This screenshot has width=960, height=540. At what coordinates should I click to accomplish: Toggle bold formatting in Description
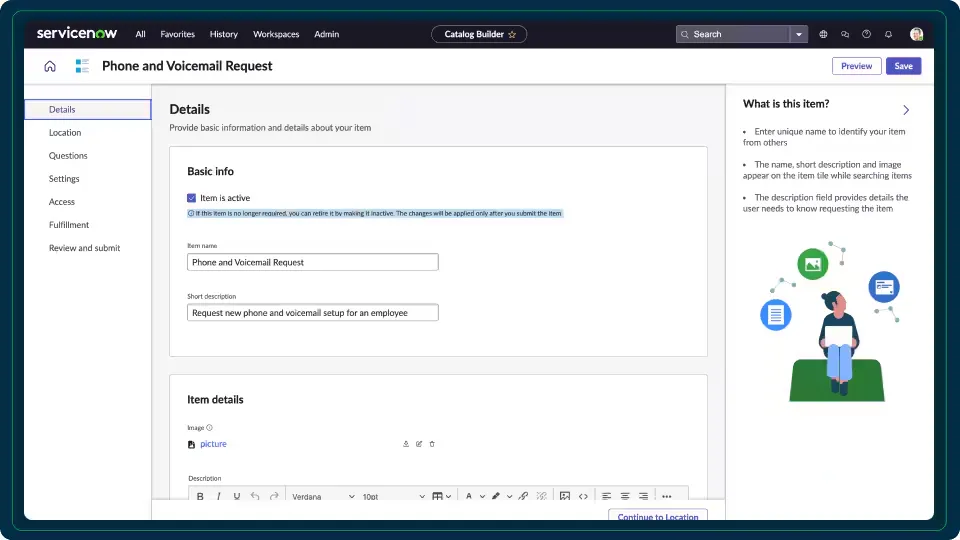point(200,496)
